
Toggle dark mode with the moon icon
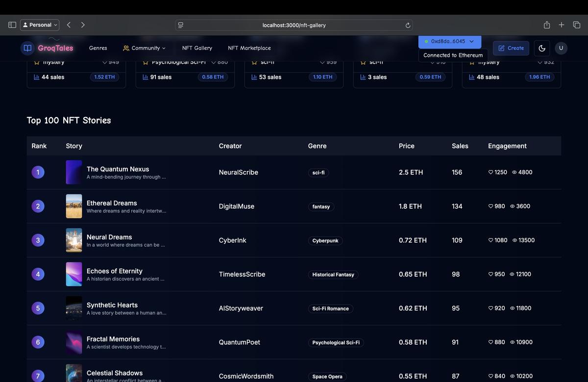pyautogui.click(x=541, y=48)
